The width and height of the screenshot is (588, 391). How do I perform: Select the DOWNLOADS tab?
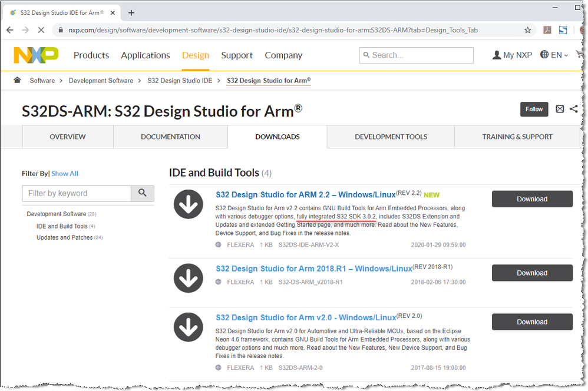click(277, 137)
